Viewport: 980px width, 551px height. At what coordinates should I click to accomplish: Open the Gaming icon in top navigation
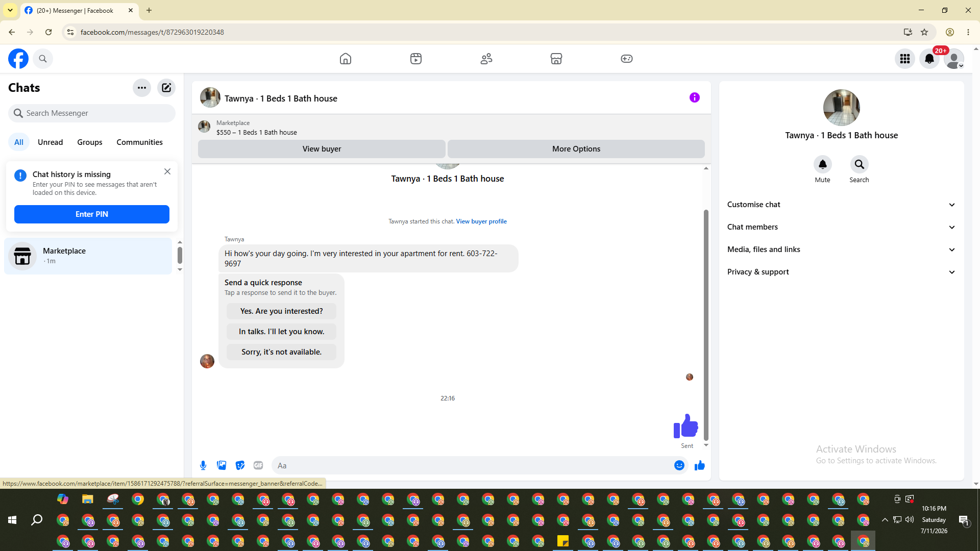click(627, 59)
